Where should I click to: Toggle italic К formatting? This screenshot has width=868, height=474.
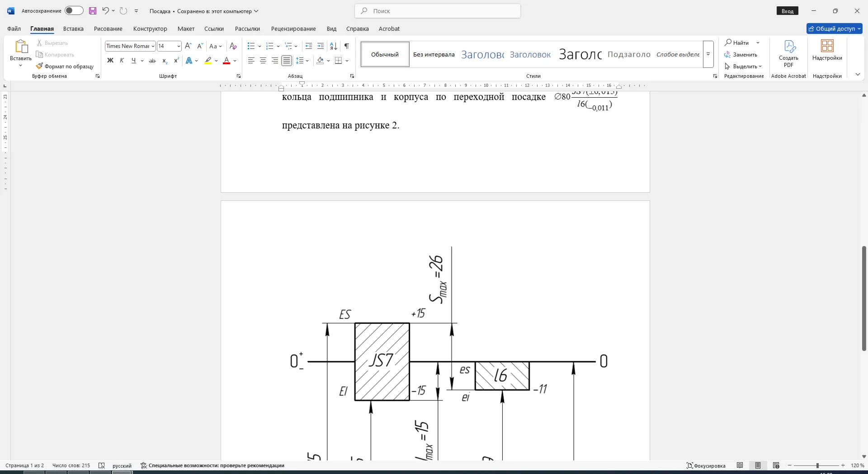(x=122, y=61)
